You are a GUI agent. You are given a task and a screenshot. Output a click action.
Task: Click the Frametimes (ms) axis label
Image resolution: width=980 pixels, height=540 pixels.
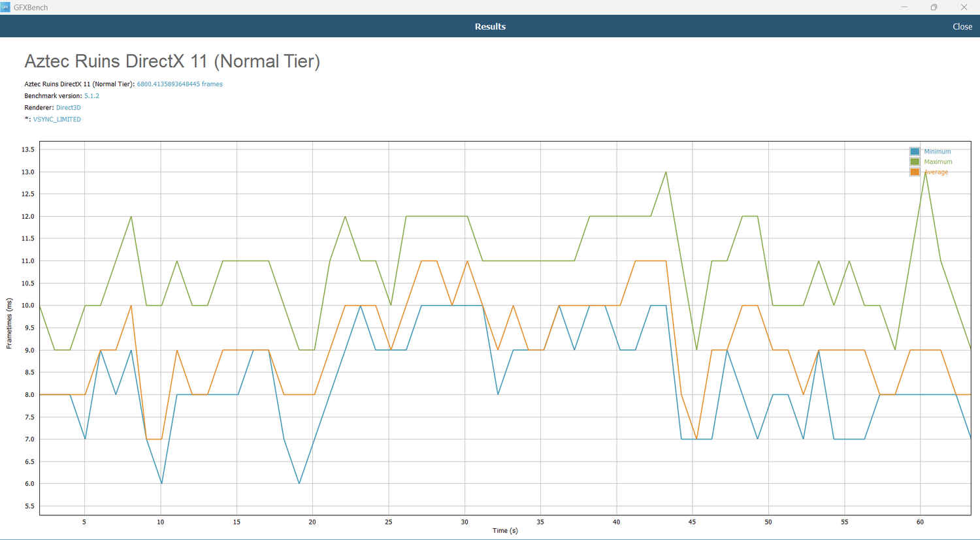pos(9,323)
